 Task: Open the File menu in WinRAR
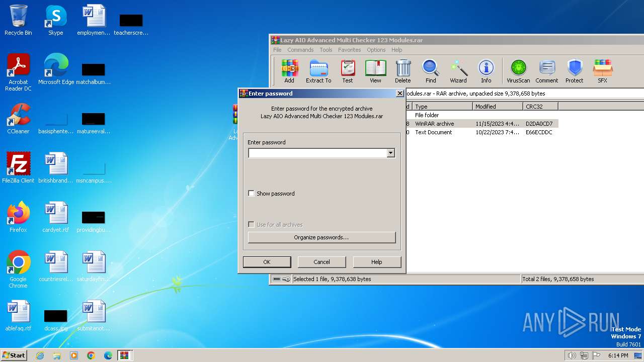click(x=277, y=50)
